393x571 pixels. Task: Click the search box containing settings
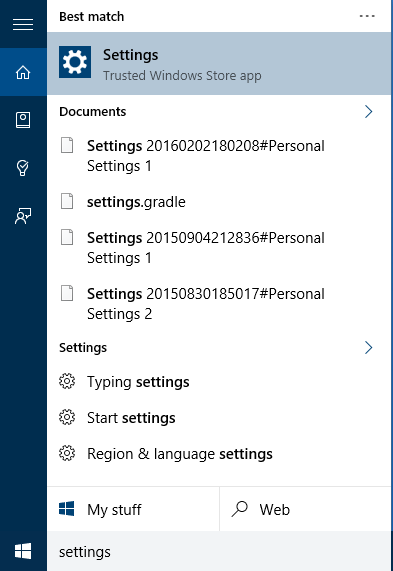point(219,551)
